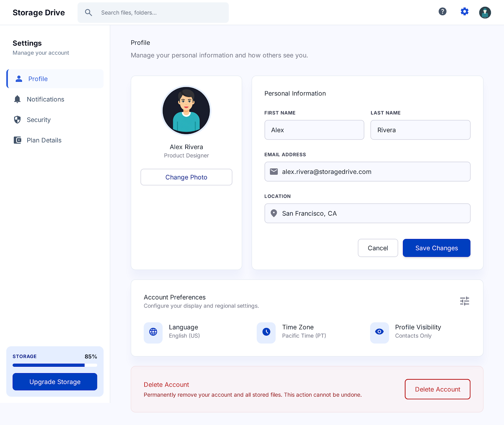
Task: Click the STORAGE label in sidebar
Action: pyautogui.click(x=25, y=356)
